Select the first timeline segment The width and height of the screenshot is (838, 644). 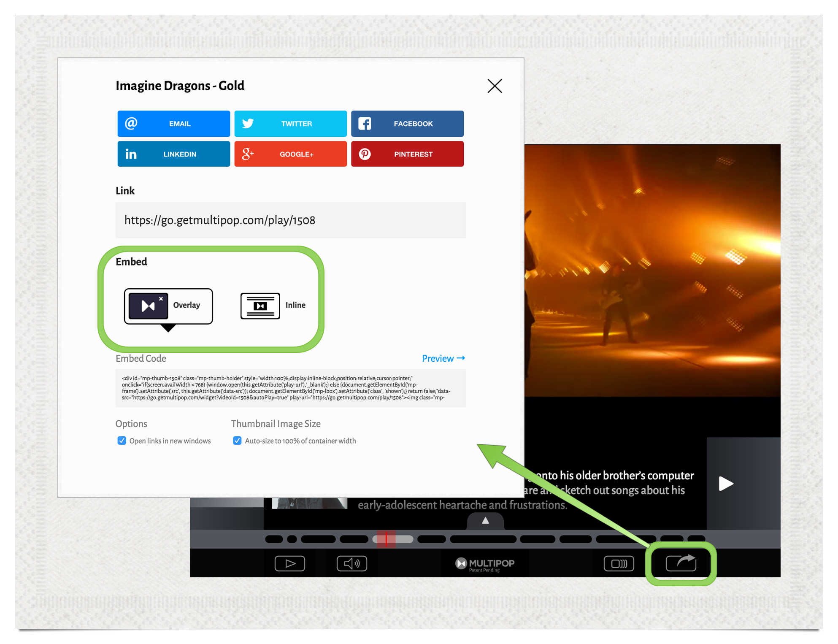click(x=274, y=539)
